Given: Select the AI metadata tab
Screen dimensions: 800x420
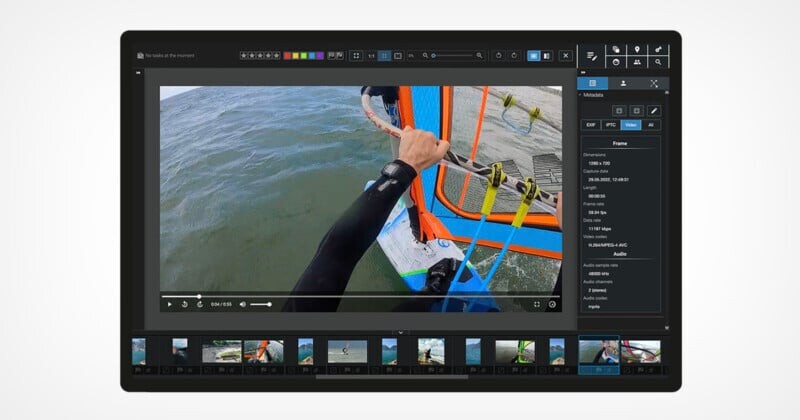Looking at the screenshot, I should tap(650, 125).
